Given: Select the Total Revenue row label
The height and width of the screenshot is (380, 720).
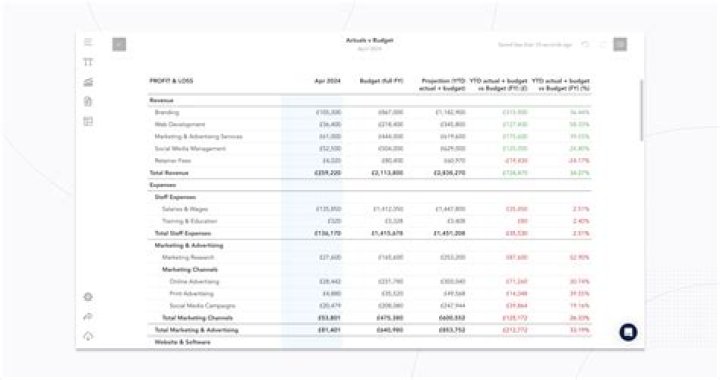Looking at the screenshot, I should pyautogui.click(x=169, y=173).
